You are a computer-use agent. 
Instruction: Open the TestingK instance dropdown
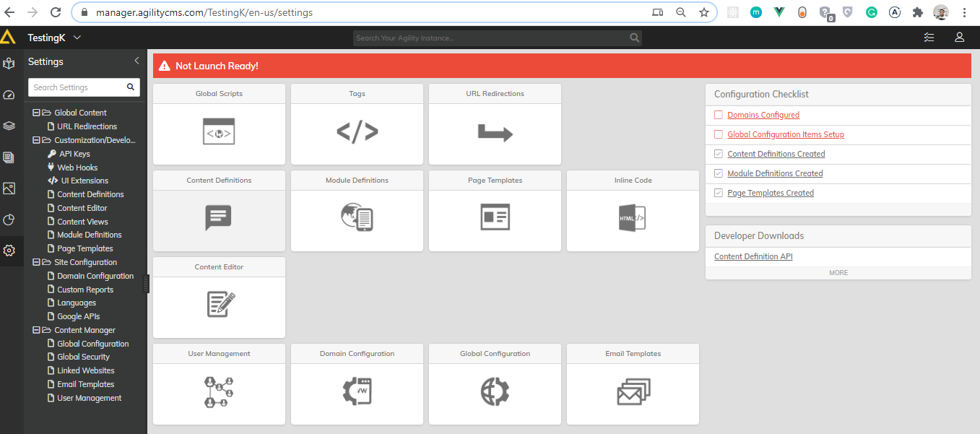point(54,38)
